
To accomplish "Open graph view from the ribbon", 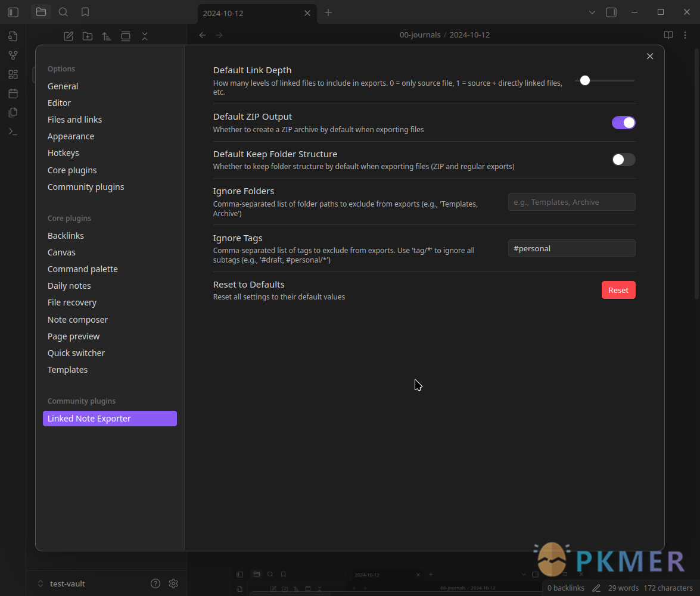I will coord(13,55).
